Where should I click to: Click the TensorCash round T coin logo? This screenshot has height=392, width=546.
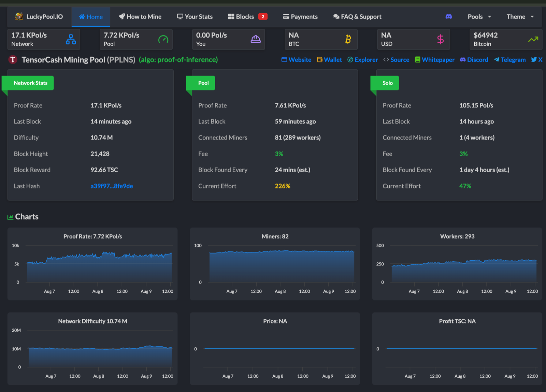point(13,60)
